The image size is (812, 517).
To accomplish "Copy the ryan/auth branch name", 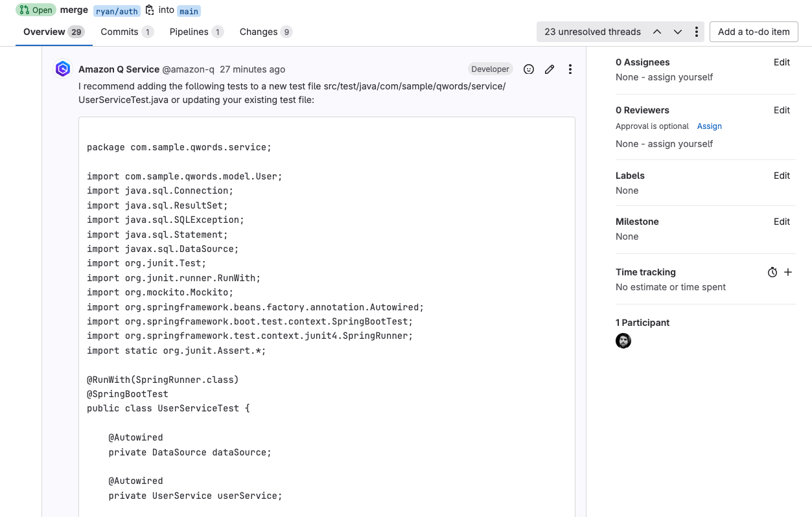I will 150,10.
